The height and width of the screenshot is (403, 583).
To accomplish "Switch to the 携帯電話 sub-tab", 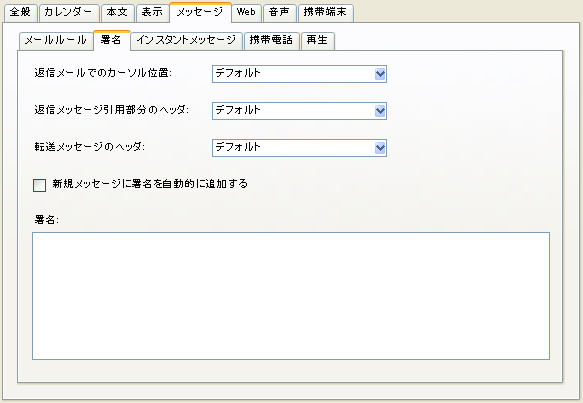I will 271,41.
